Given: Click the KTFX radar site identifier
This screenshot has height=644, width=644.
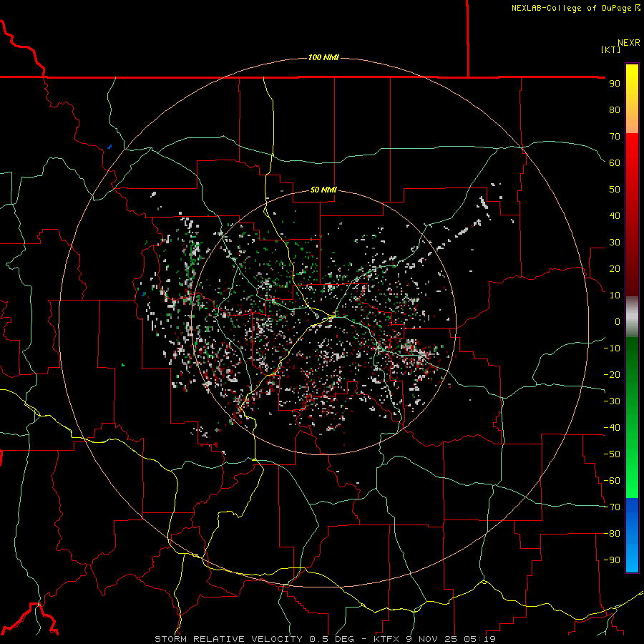Looking at the screenshot, I should [x=386, y=639].
